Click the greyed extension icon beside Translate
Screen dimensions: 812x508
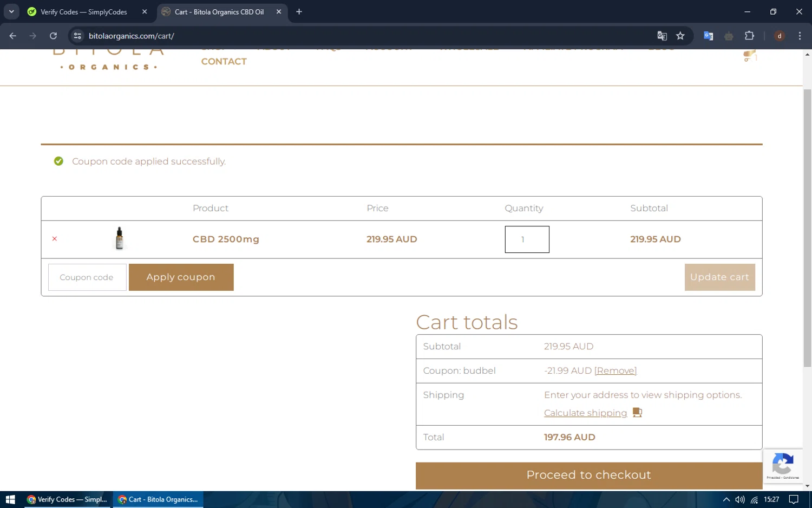(729, 36)
